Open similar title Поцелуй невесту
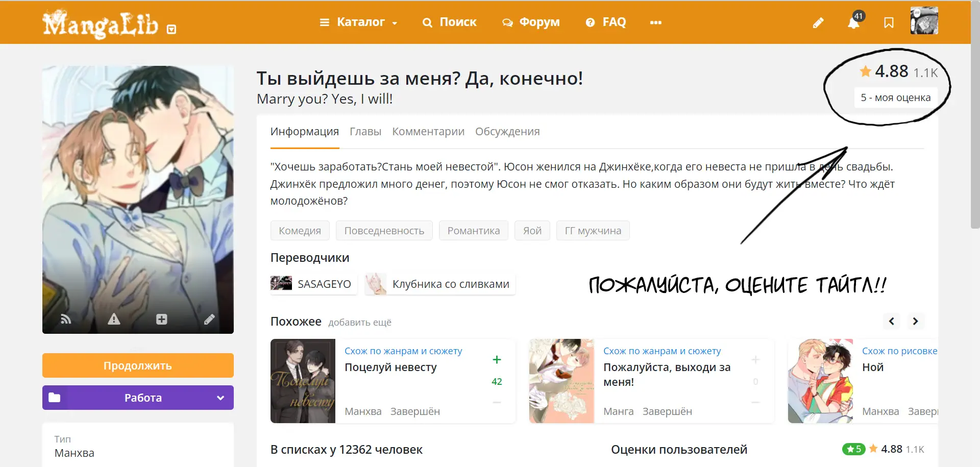This screenshot has height=467, width=980. [390, 367]
